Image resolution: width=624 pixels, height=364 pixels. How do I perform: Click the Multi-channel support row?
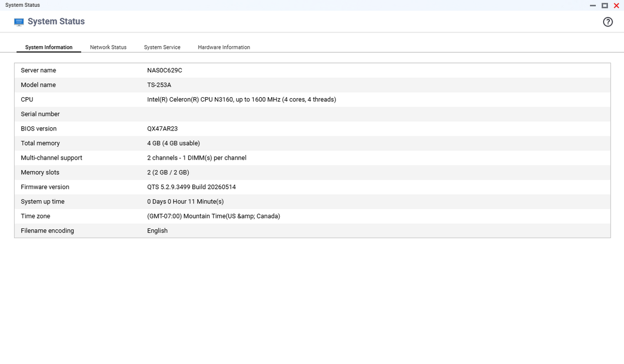312,158
